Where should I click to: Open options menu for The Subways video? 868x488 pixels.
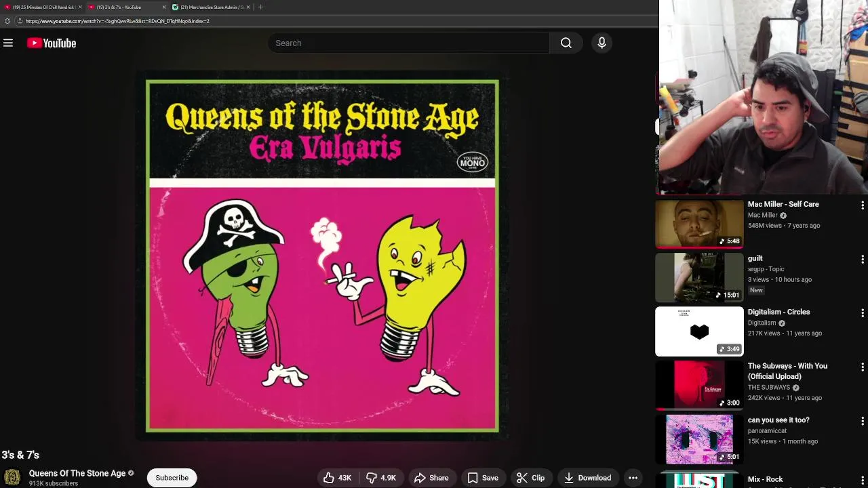pyautogui.click(x=862, y=367)
